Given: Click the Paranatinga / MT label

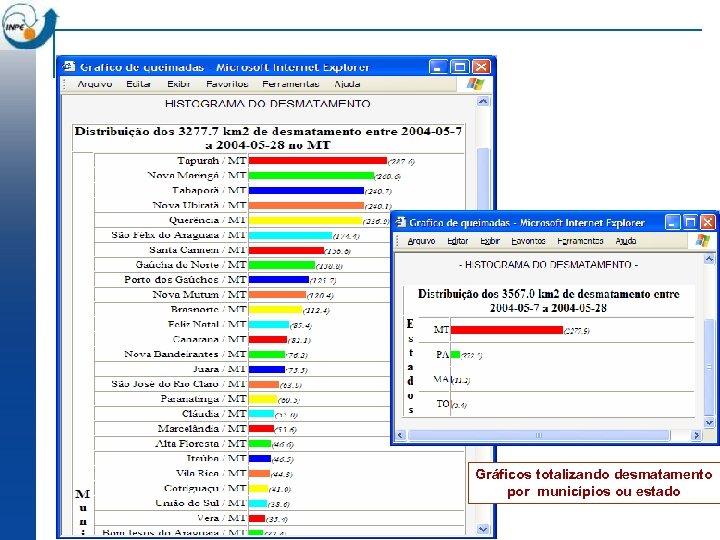Looking at the screenshot, I should pyautogui.click(x=203, y=399).
